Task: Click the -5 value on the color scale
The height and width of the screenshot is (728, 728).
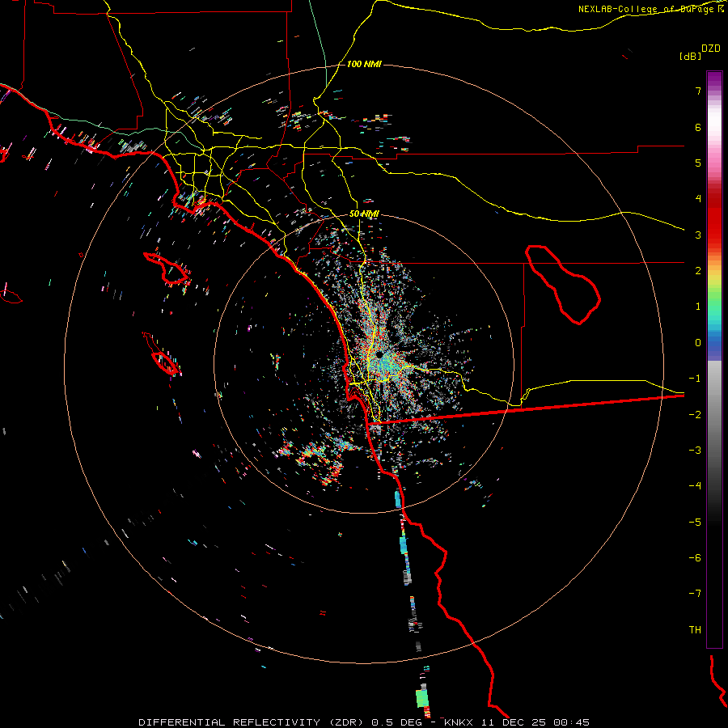Action: (x=695, y=523)
